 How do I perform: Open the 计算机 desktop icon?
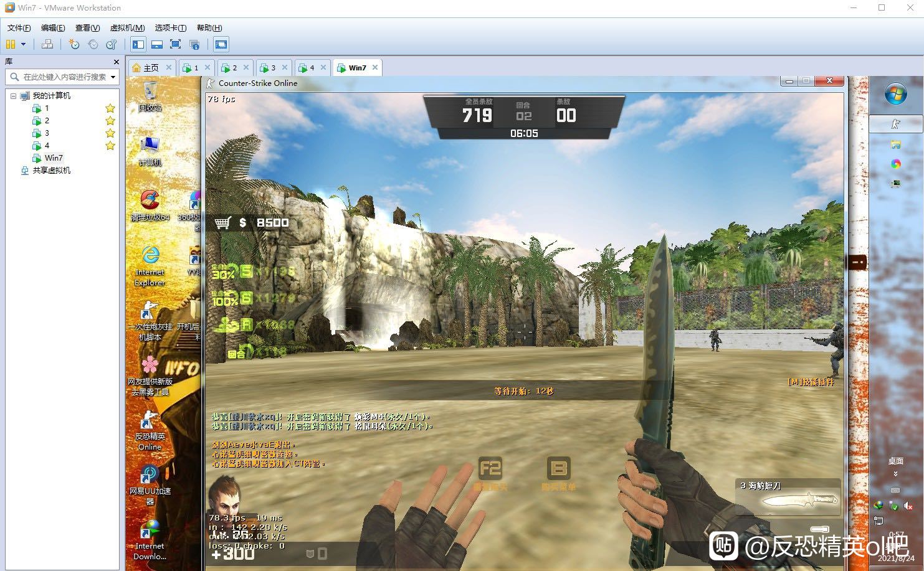click(x=150, y=151)
